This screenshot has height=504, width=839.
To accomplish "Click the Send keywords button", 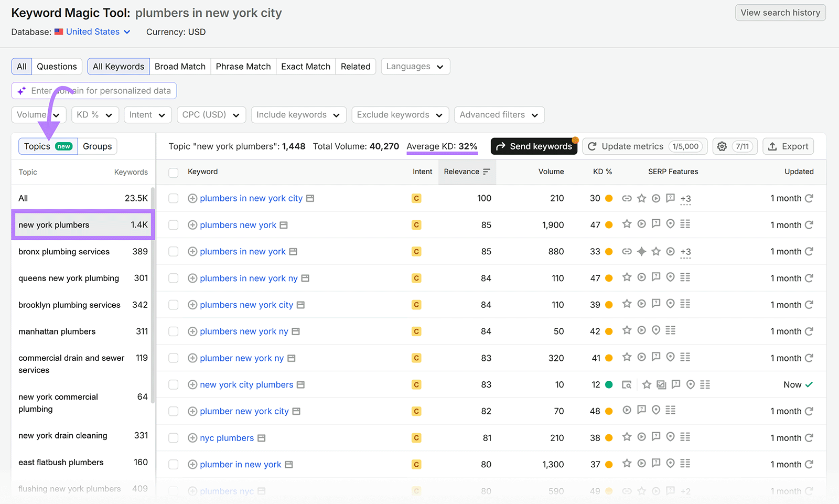I will coord(534,146).
